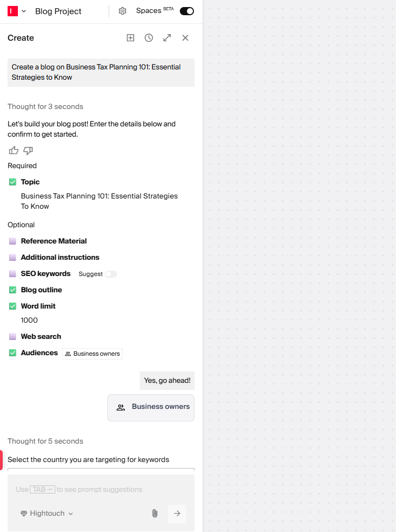Attach a file with the paperclip icon
Image resolution: width=396 pixels, height=532 pixels.
[154, 514]
